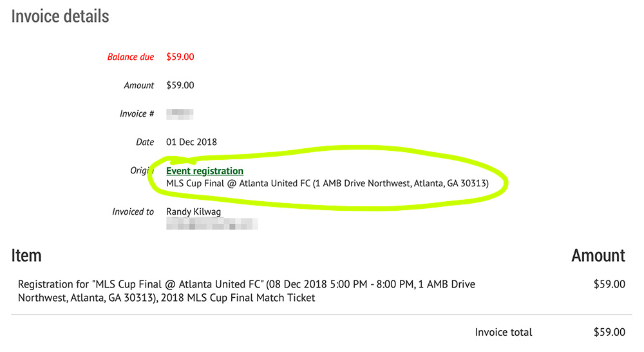Click the $59.00 amount in the item row
This screenshot has width=644, height=352.
click(x=609, y=284)
